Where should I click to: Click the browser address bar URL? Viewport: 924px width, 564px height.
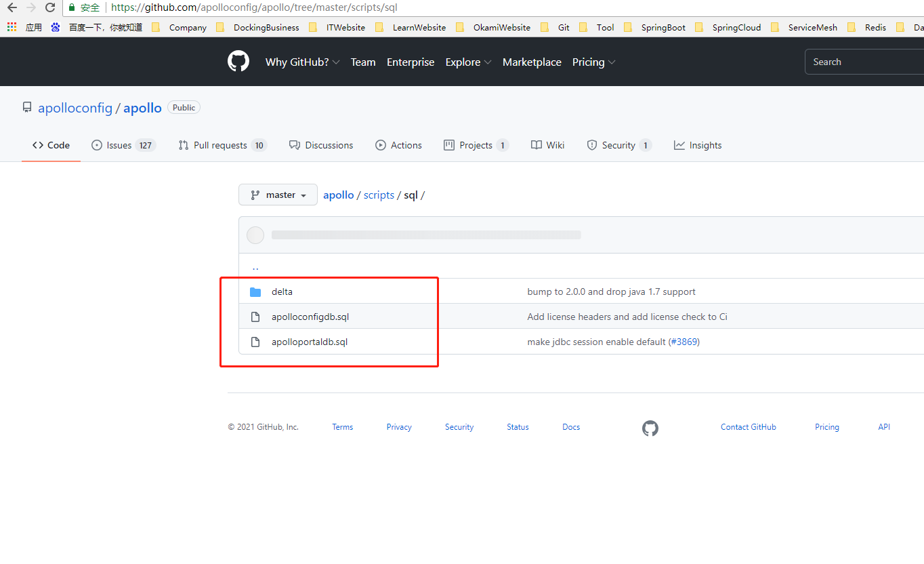tap(254, 7)
